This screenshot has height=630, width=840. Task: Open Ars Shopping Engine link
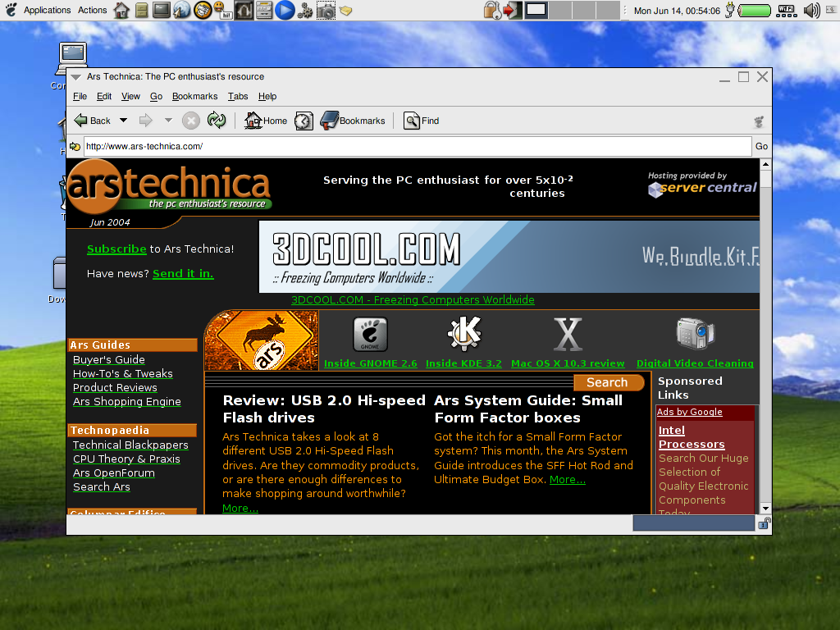(x=127, y=401)
